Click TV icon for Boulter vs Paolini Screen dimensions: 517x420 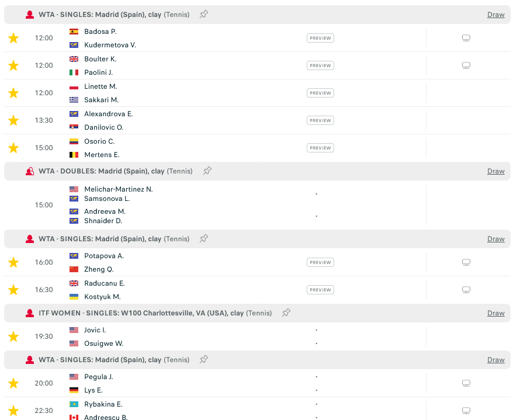pos(466,65)
